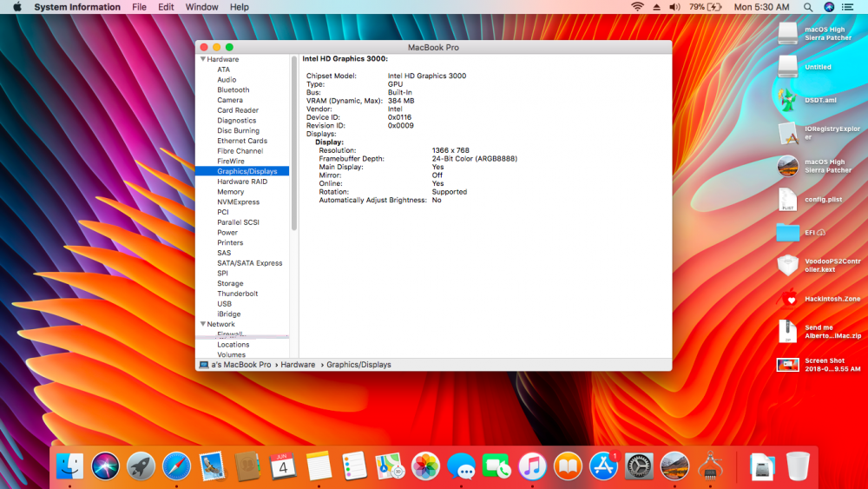868x489 pixels.
Task: Select NVMExpress in the sidebar
Action: (238, 202)
